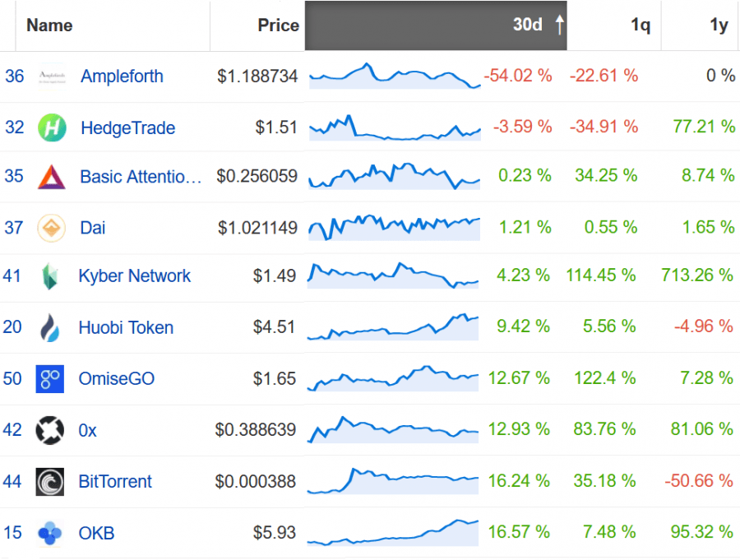Viewport: 740px width, 560px height.
Task: Click the HedgeTrade green H logo
Action: coord(52,127)
